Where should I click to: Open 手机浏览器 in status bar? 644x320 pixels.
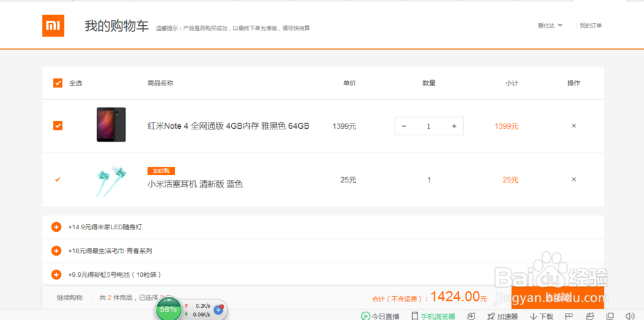coord(433,316)
